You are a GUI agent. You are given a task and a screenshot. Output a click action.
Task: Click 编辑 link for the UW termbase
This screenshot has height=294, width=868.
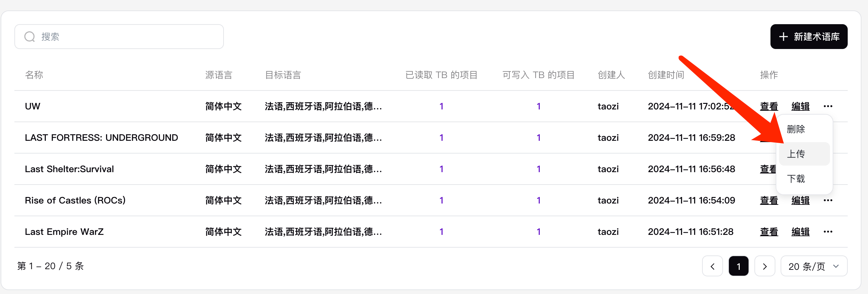coord(800,106)
